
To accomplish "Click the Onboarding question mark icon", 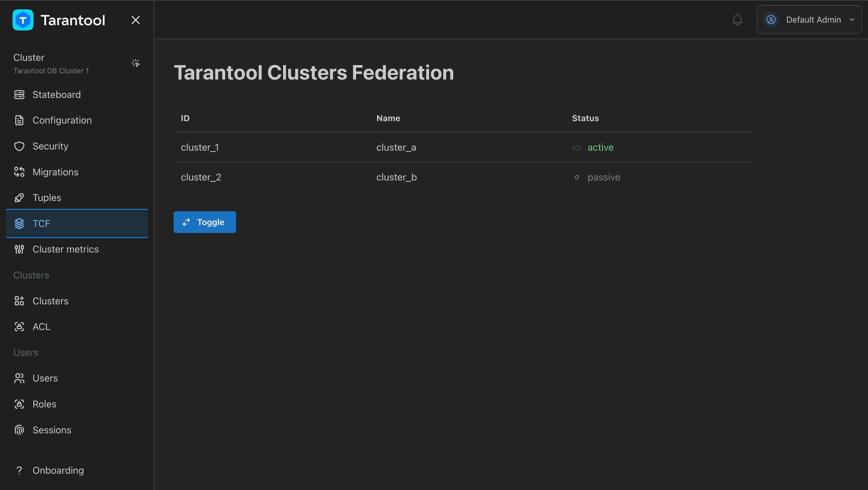I will click(x=19, y=470).
